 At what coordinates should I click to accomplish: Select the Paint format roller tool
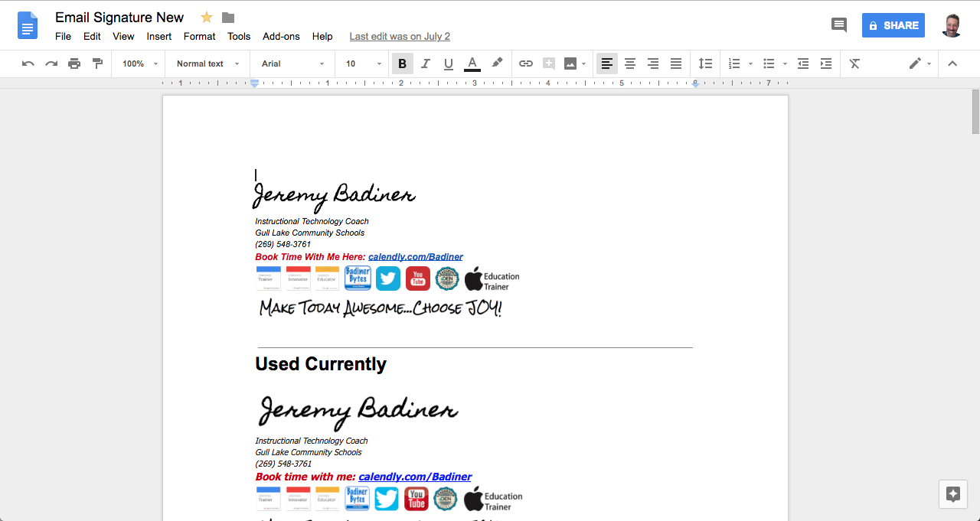pos(97,63)
